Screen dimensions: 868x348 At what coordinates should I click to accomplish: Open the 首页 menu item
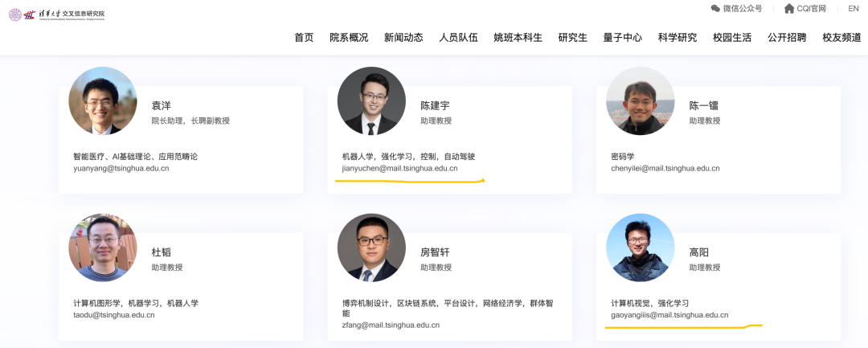pos(304,38)
